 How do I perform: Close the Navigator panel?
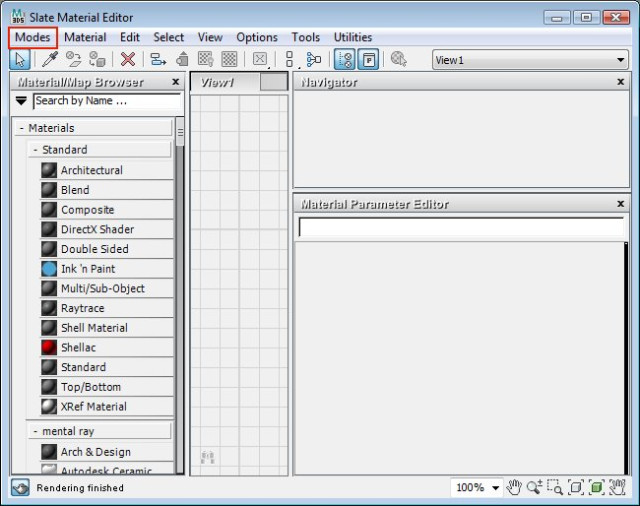pyautogui.click(x=620, y=82)
